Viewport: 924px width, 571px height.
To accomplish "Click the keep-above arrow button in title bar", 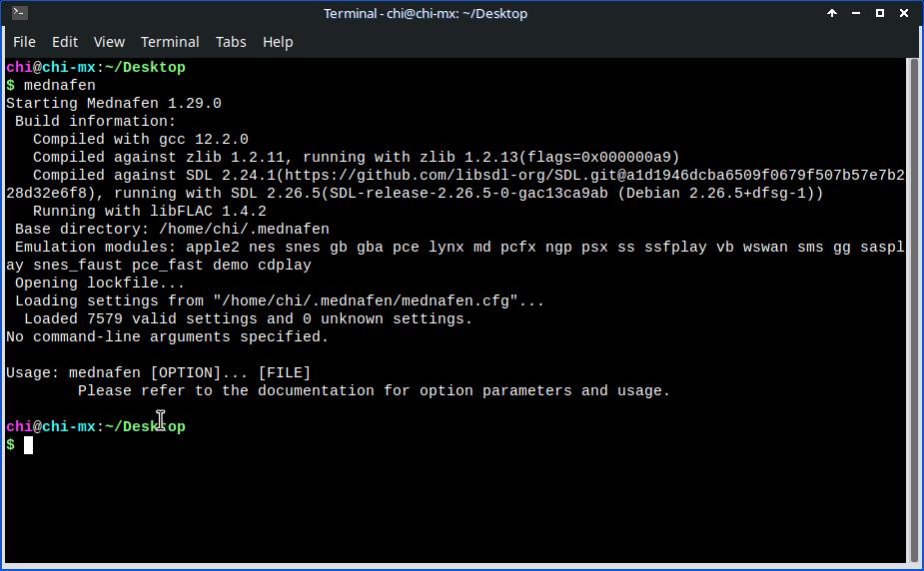I will [x=831, y=13].
